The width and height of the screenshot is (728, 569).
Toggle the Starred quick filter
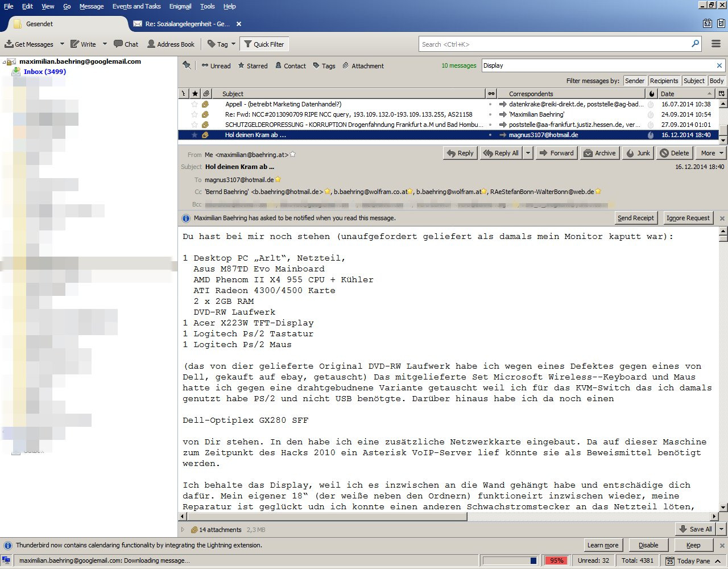[x=253, y=65]
